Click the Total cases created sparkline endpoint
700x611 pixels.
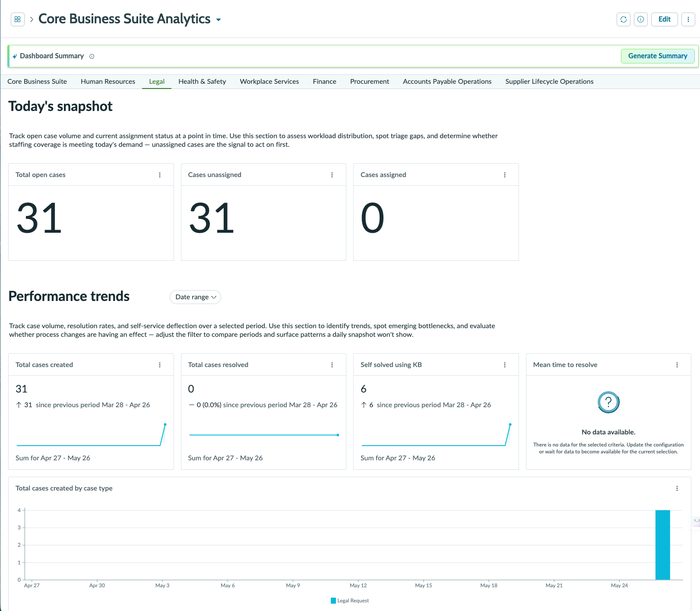coord(165,424)
